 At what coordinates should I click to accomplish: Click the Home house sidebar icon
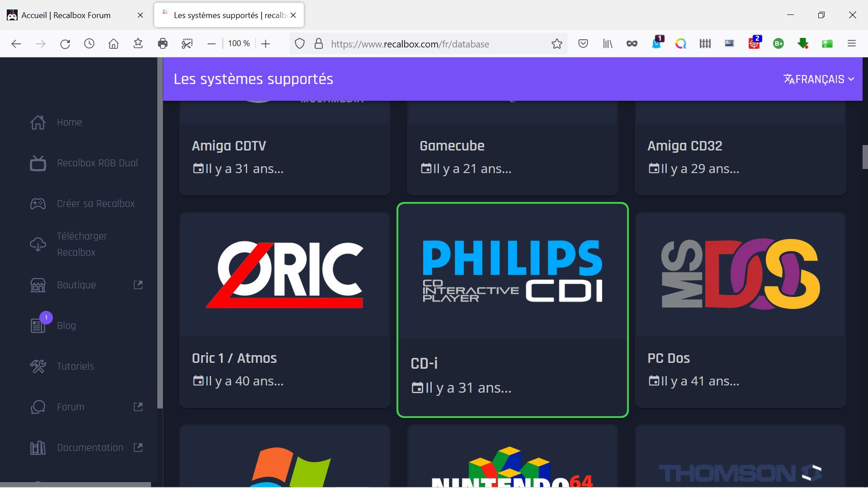38,122
